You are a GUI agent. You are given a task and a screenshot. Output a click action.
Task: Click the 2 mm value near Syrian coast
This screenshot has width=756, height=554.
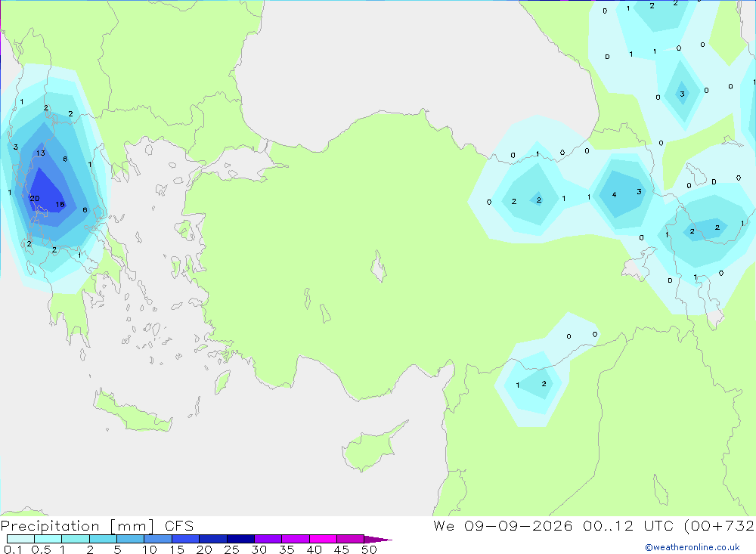pyautogui.click(x=544, y=384)
